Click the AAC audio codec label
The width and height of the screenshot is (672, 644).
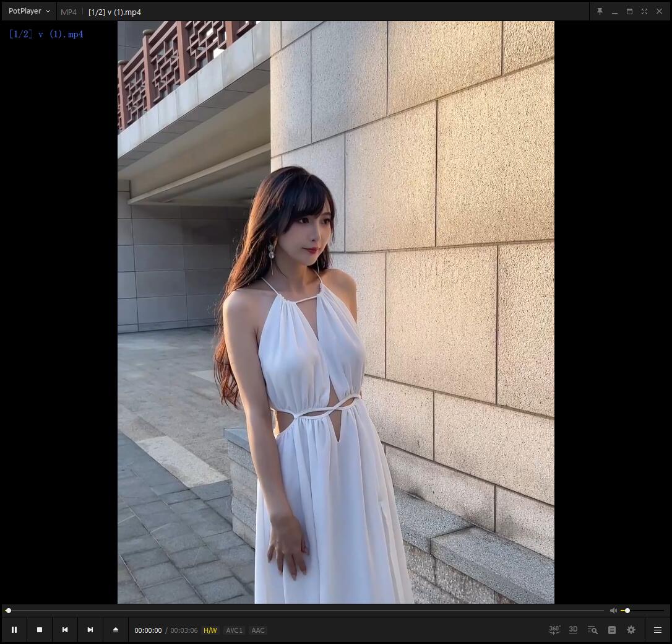[x=258, y=630]
